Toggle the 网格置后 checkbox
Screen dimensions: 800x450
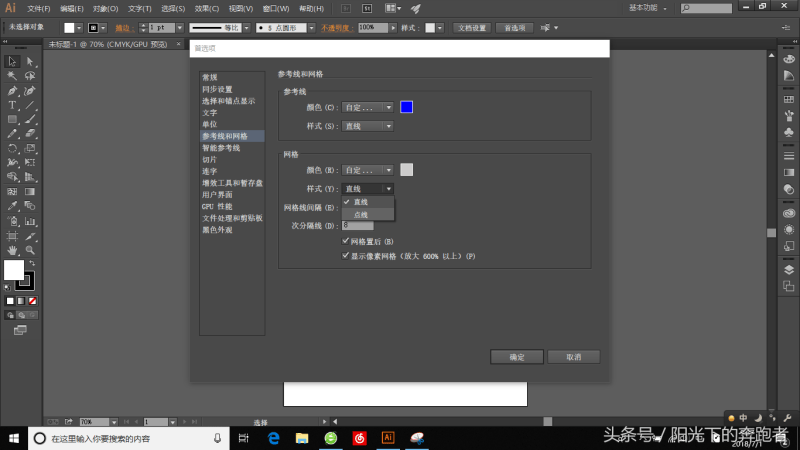click(x=345, y=241)
